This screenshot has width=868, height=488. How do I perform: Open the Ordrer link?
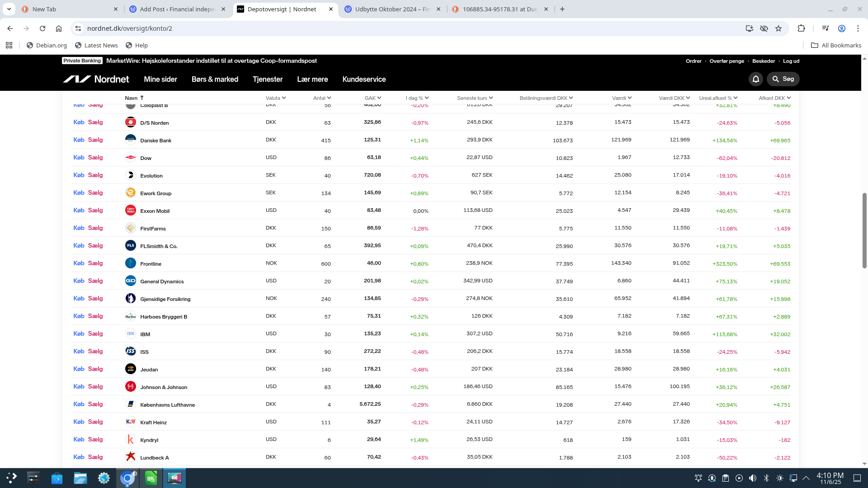[693, 61]
